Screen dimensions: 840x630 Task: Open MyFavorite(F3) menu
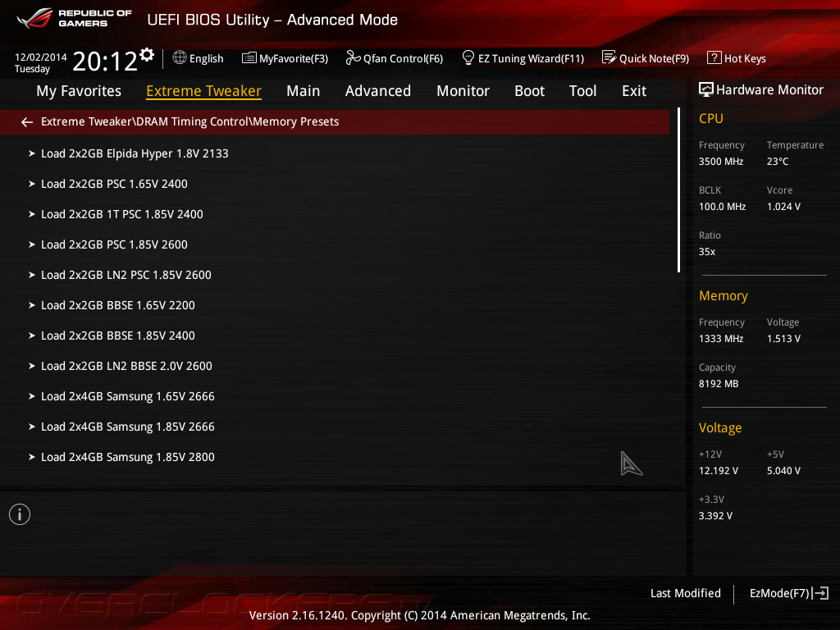[x=285, y=58]
